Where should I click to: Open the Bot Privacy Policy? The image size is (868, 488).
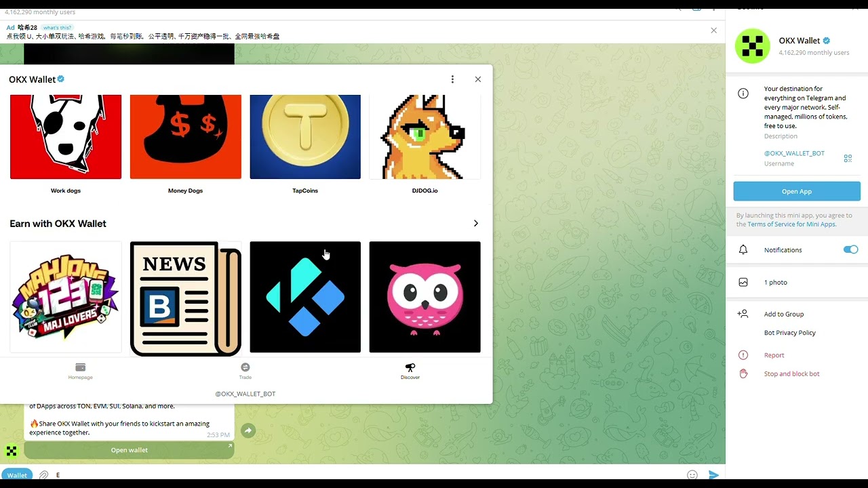click(790, 333)
